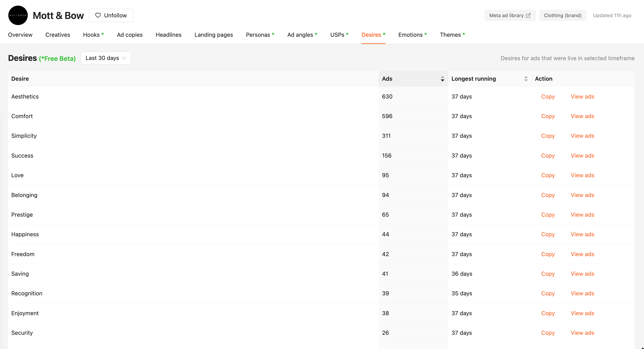Copy the Aesthetics desire

tap(548, 96)
